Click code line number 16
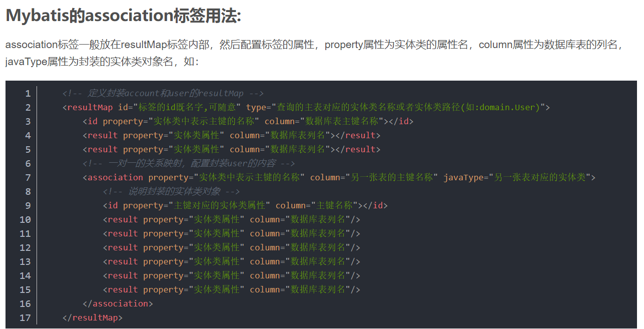The height and width of the screenshot is (329, 644). point(25,303)
